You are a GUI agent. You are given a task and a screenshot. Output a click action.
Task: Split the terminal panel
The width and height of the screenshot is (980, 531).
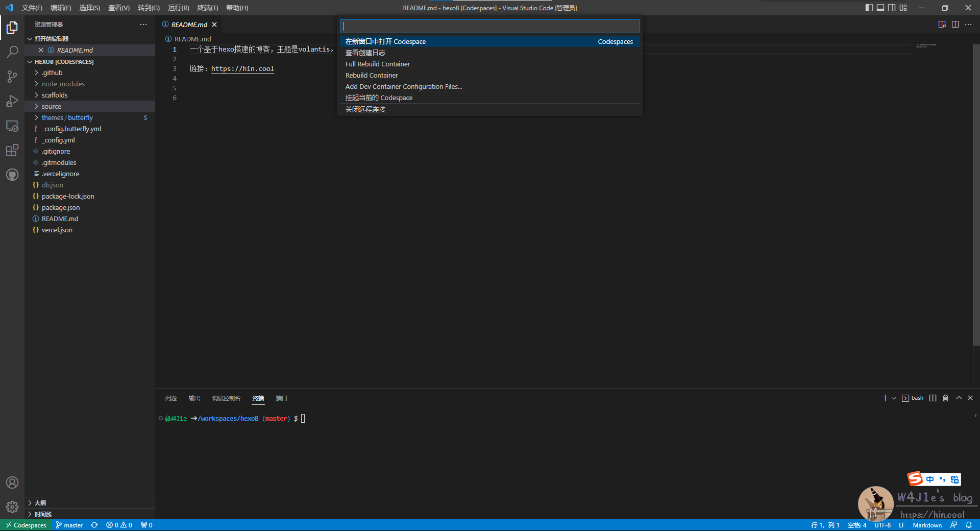pos(933,398)
